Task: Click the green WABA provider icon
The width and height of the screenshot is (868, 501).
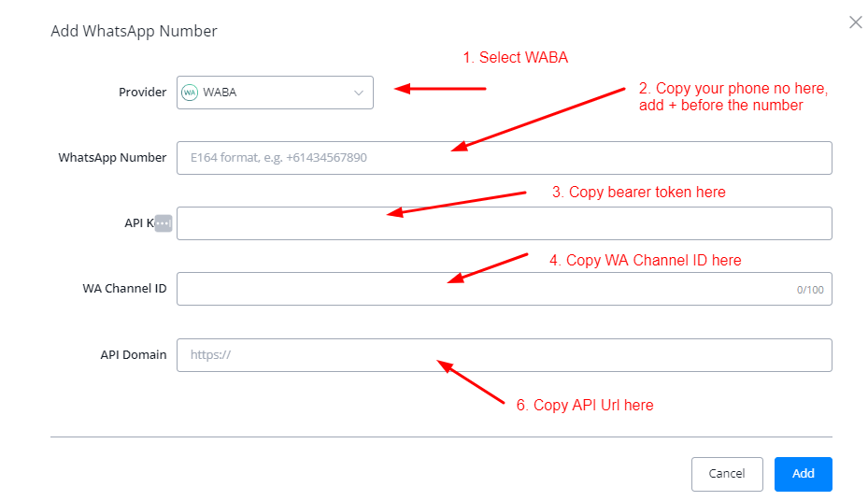Action: [x=190, y=93]
